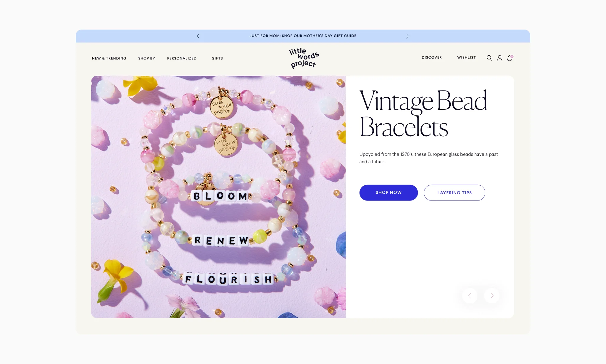
Task: Open the Mother's Day Gift Guide banner link
Action: [303, 36]
